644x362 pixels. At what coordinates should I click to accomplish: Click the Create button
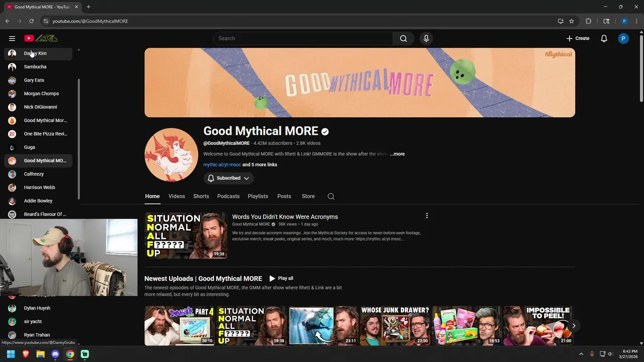(578, 38)
